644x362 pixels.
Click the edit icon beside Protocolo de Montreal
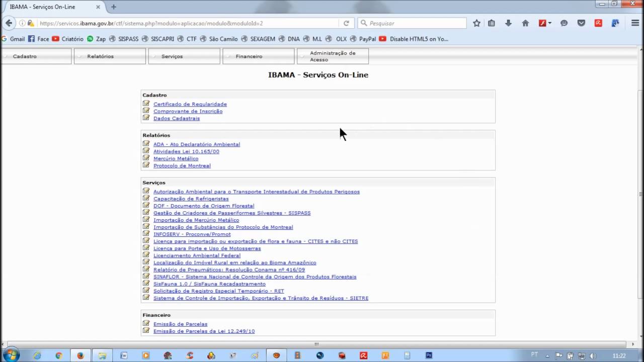[146, 165]
